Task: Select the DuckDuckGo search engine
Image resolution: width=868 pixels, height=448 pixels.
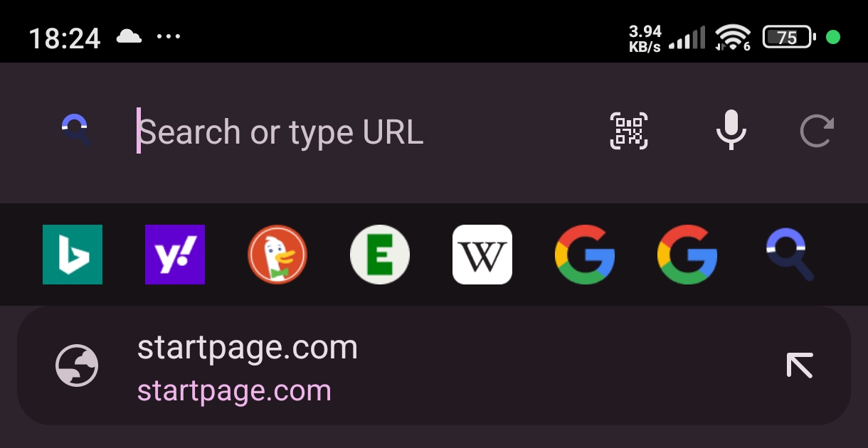Action: coord(277,255)
